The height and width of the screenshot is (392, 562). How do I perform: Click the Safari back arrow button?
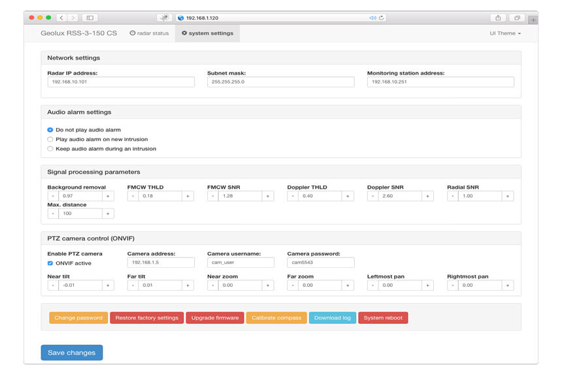[x=61, y=18]
